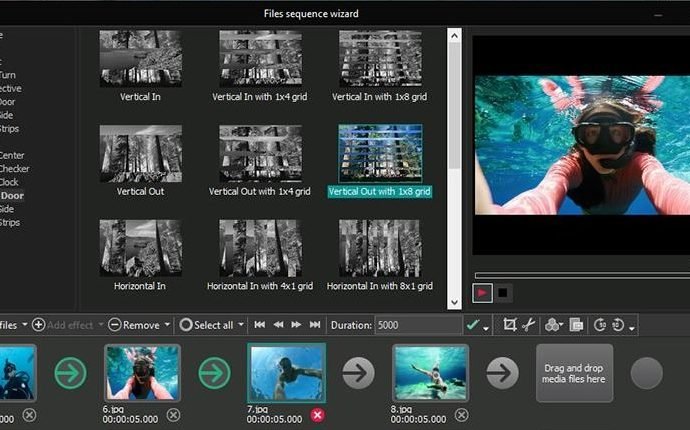
Task: Select the Clock category in transitions list
Action: click(9, 182)
